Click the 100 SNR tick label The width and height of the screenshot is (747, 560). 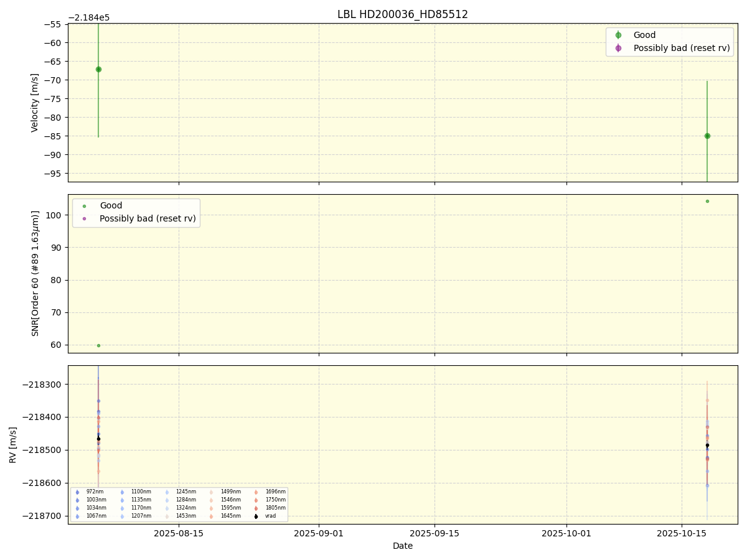pos(55,215)
